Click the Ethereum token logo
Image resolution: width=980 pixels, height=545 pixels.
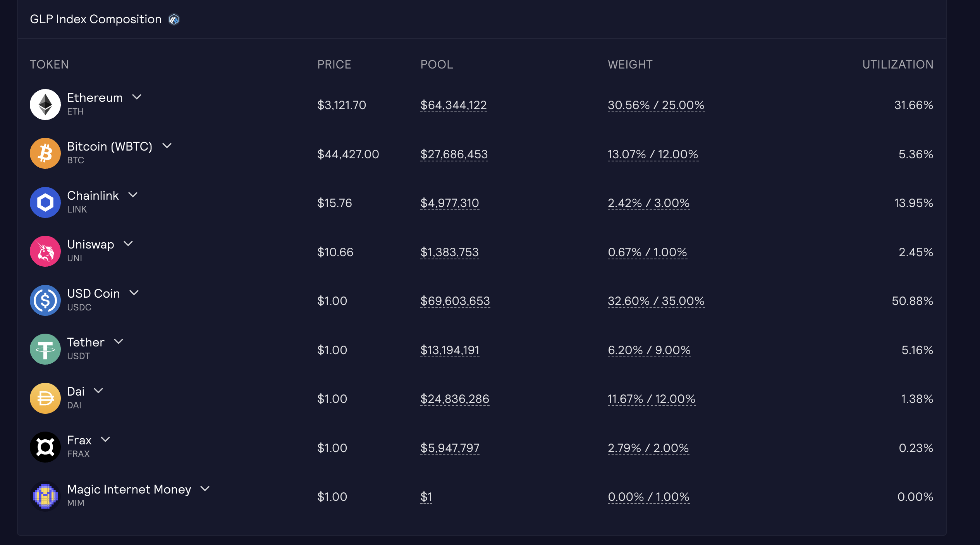click(45, 105)
